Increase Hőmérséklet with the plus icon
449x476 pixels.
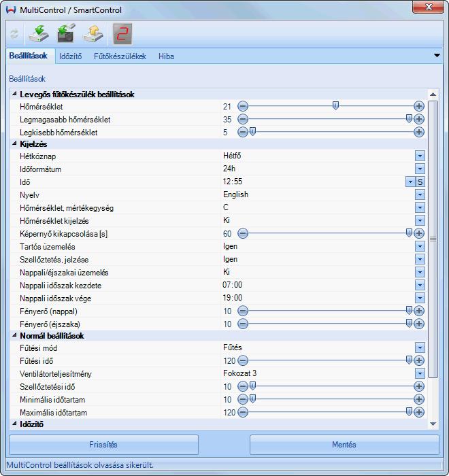(x=419, y=106)
